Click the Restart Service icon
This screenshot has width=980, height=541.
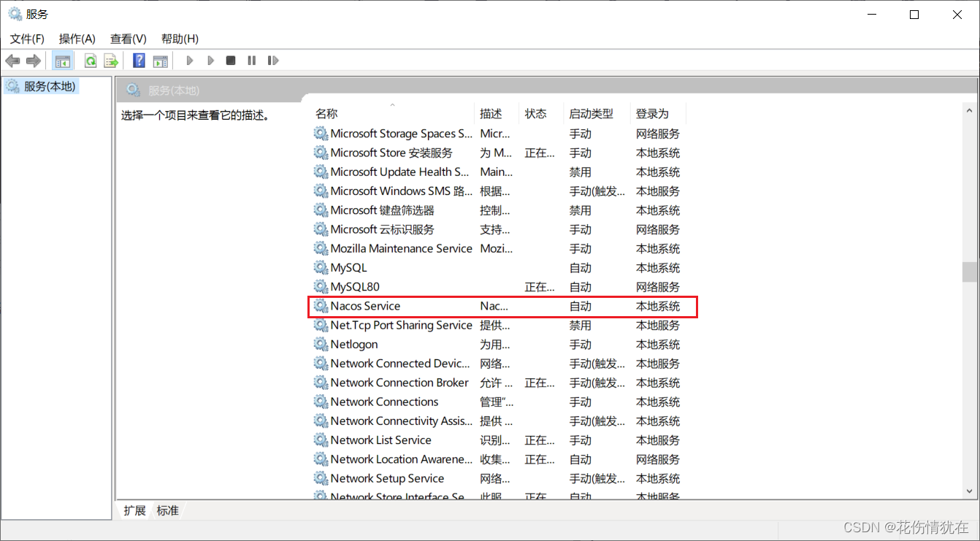(273, 61)
